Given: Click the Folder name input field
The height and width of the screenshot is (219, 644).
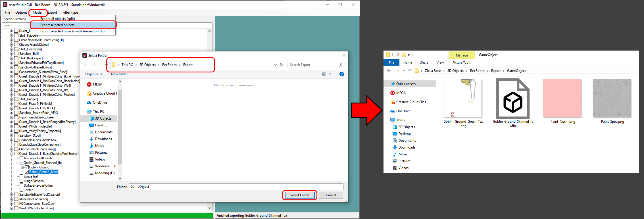Looking at the screenshot, I should 236,187.
